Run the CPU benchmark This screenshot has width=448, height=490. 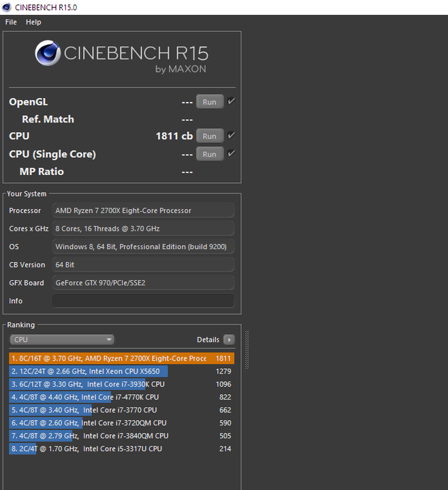pyautogui.click(x=210, y=136)
